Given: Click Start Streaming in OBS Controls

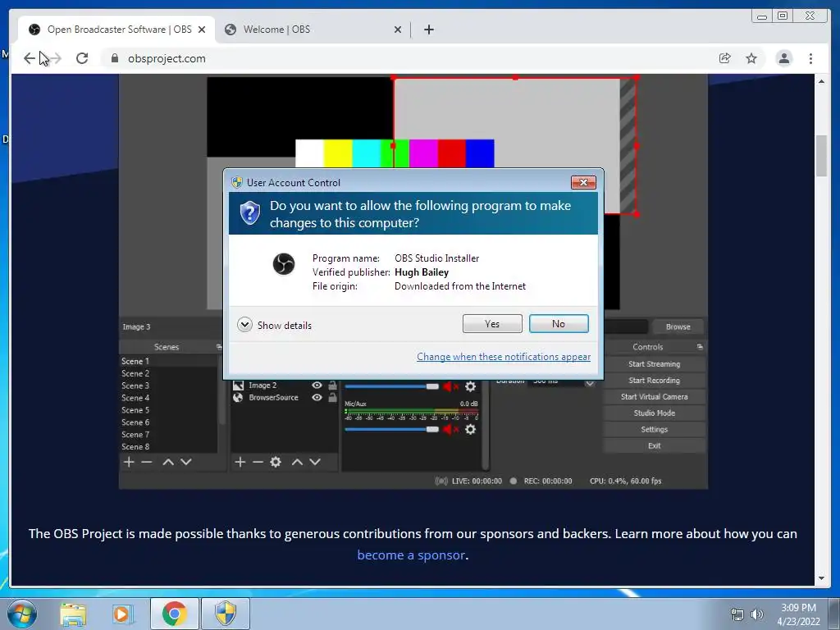Looking at the screenshot, I should 654,364.
